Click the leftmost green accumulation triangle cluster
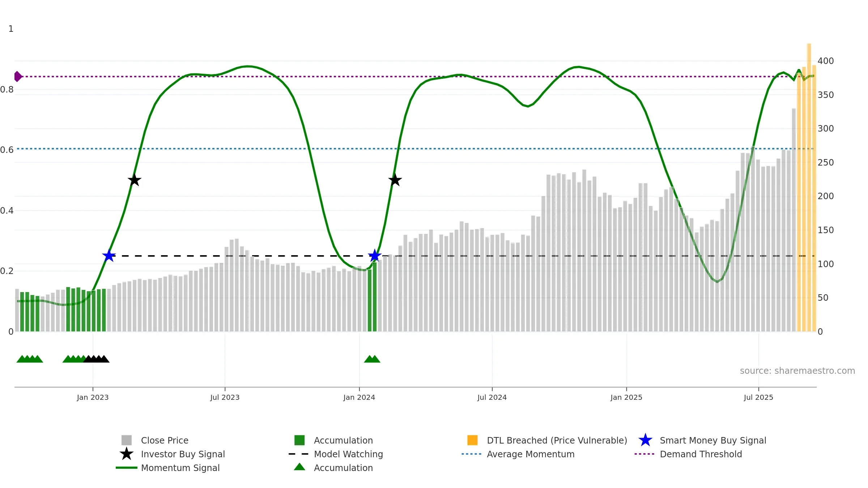The image size is (868, 488). pos(30,359)
